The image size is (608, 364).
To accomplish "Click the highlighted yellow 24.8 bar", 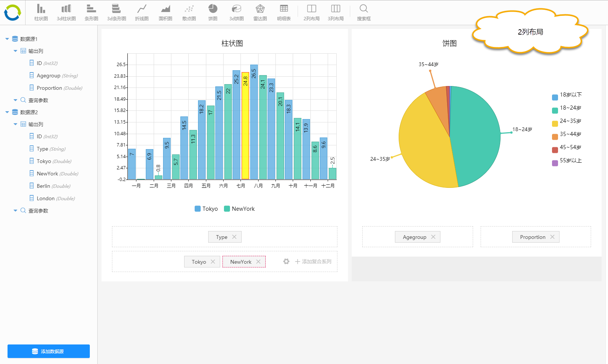I will click(245, 125).
